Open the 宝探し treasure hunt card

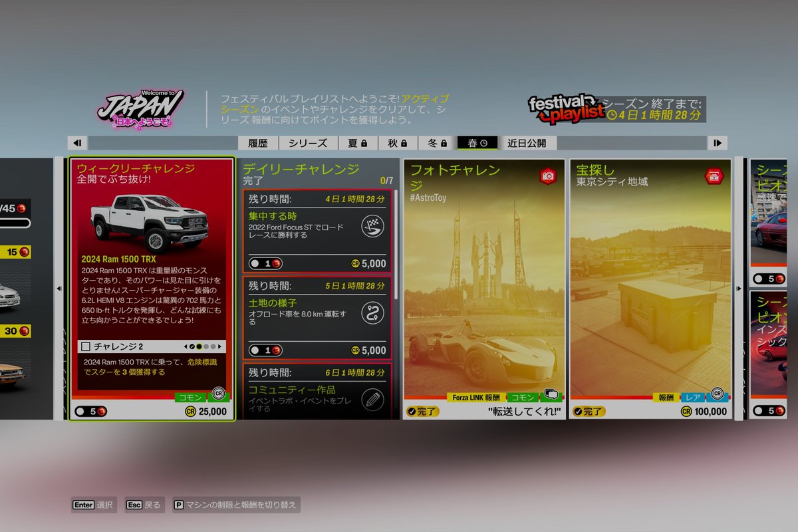(650, 289)
